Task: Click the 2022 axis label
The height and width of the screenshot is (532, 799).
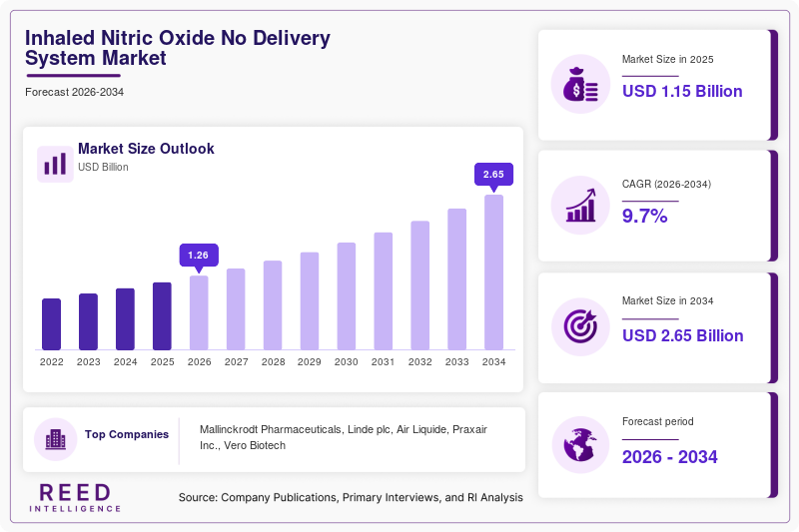Action: click(x=52, y=362)
